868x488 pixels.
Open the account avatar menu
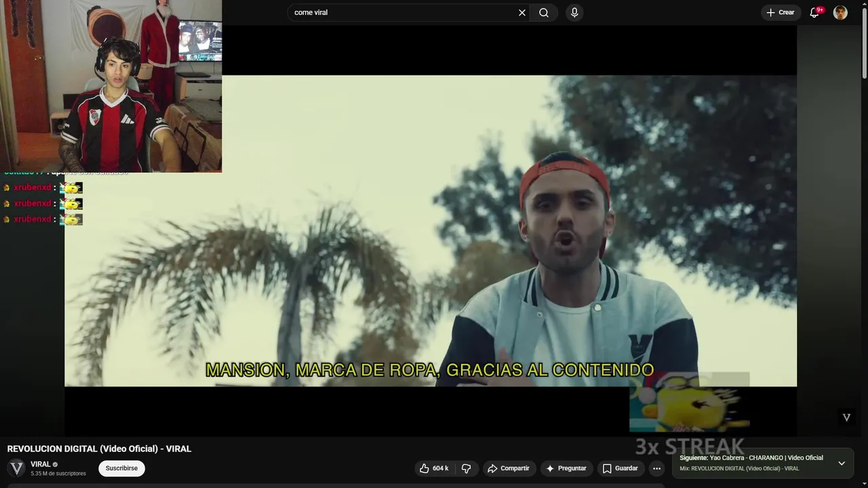point(840,12)
